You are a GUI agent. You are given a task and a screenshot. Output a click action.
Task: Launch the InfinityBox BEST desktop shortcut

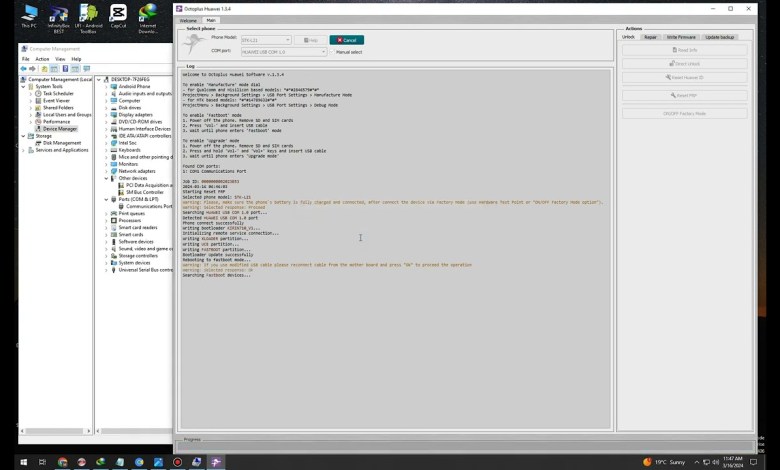pyautogui.click(x=58, y=17)
